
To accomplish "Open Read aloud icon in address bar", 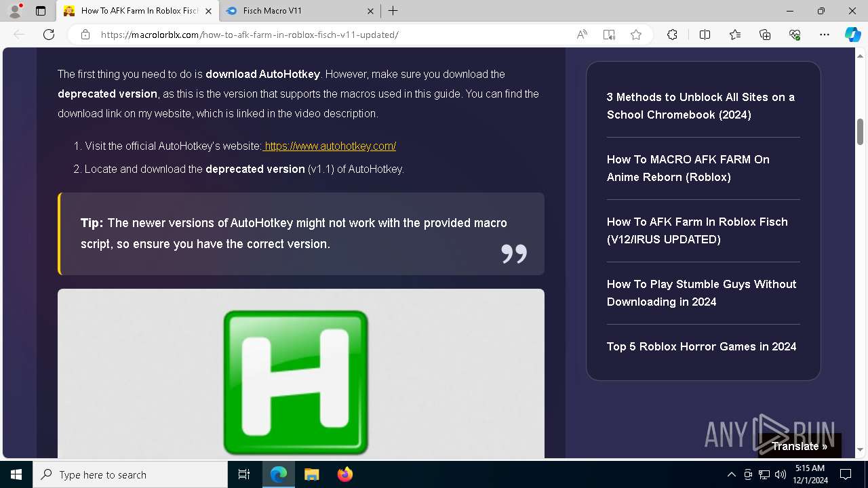I will tap(582, 35).
